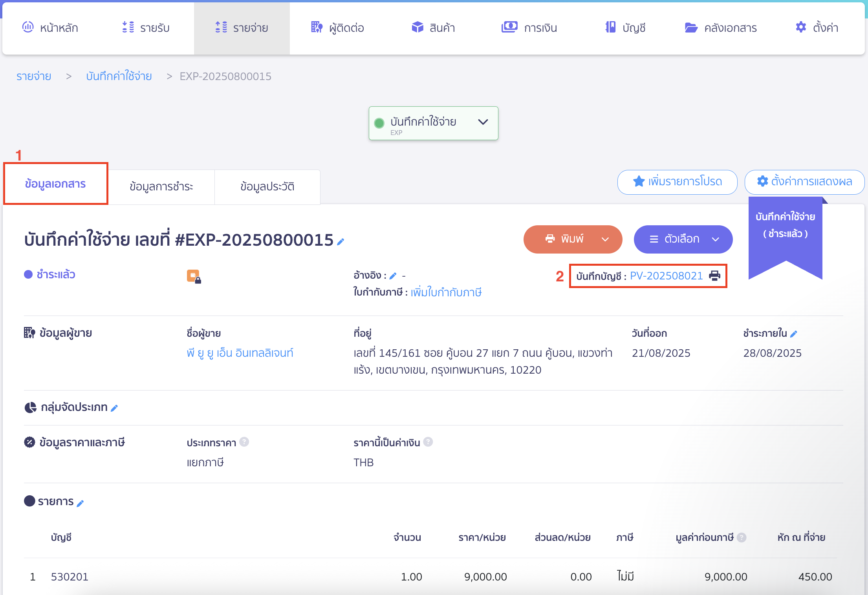Image resolution: width=868 pixels, height=595 pixels.
Task: Go to รายจ่าย breadcrumb link
Action: 34,76
